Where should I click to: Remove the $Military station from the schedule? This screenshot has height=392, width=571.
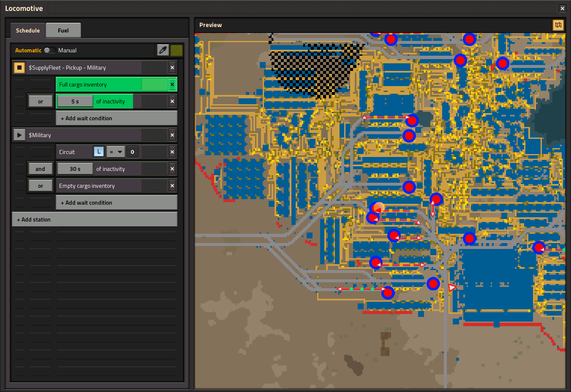[172, 135]
